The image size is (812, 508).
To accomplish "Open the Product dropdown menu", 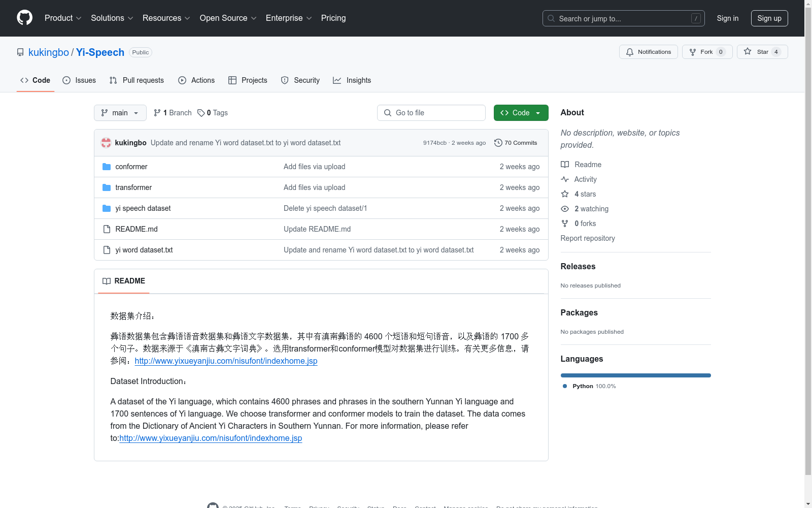I will click(63, 18).
